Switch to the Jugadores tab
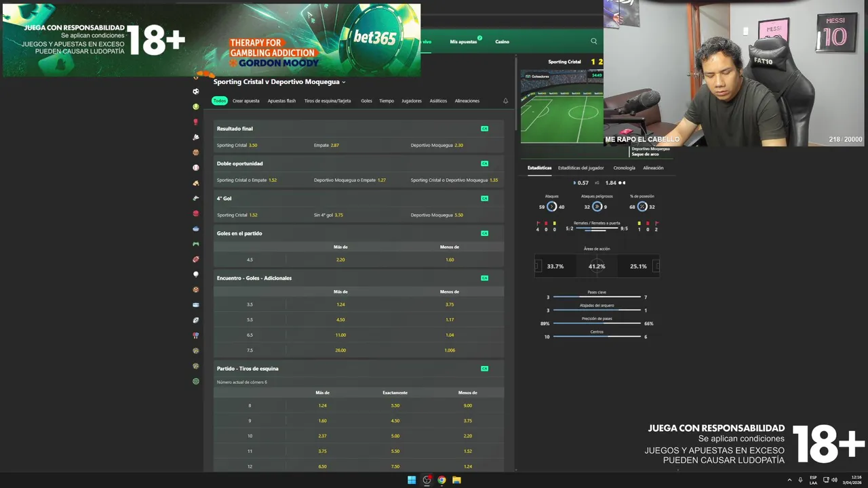The width and height of the screenshot is (868, 488). click(x=412, y=101)
